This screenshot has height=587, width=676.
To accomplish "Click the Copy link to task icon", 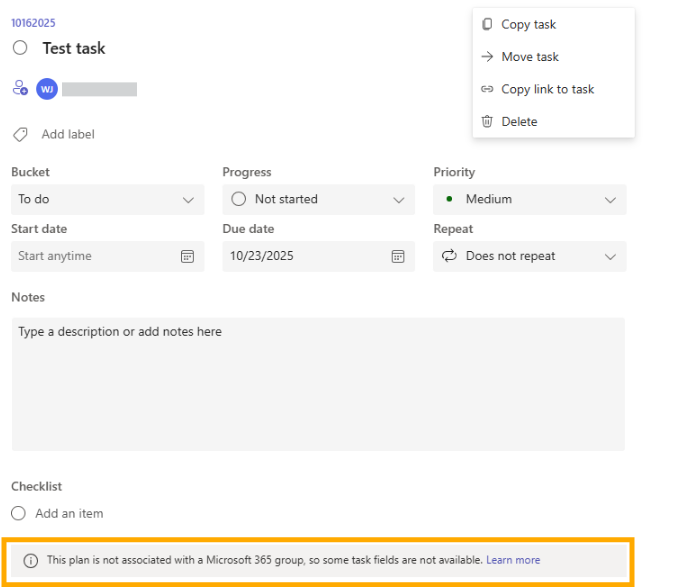I will pyautogui.click(x=487, y=89).
